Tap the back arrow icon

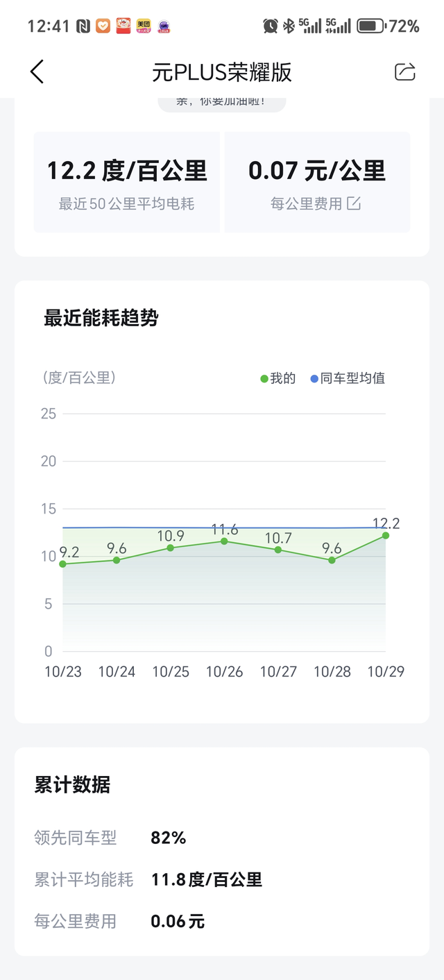coord(37,71)
